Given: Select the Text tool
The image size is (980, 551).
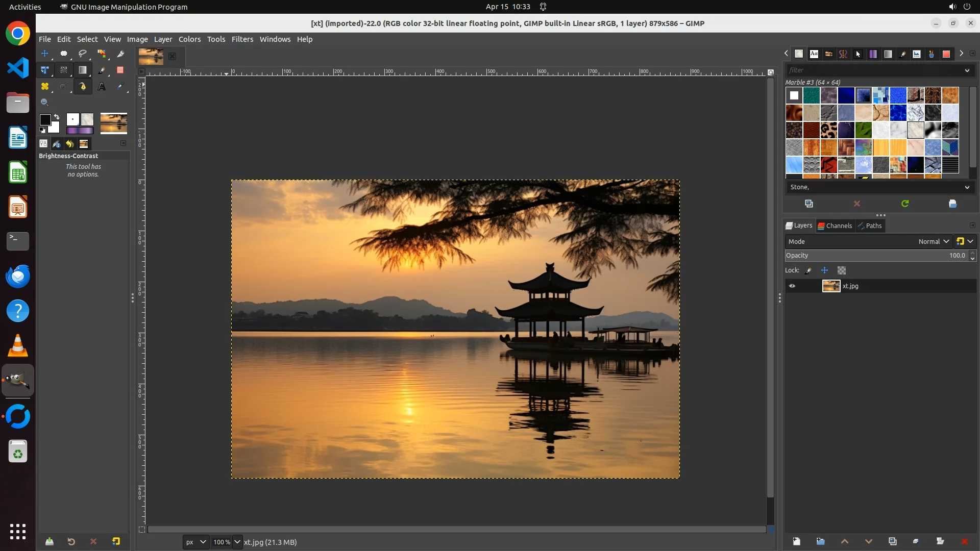Looking at the screenshot, I should coord(102,87).
